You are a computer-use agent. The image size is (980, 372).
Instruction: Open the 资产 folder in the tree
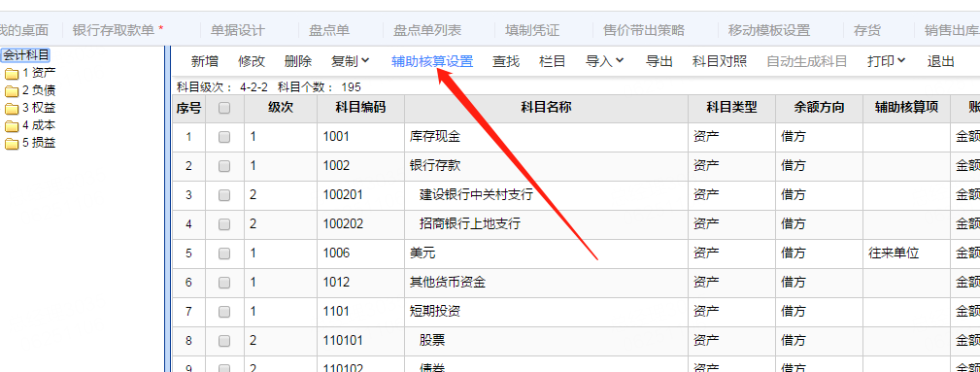(x=39, y=73)
